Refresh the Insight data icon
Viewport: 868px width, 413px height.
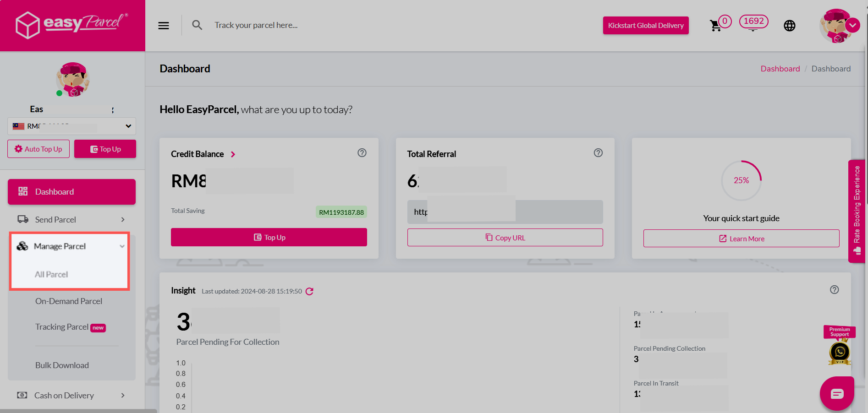point(309,292)
